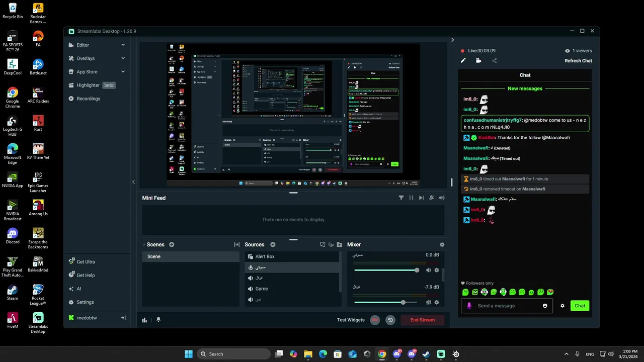This screenshot has height=362, width=644.
Task: Click the share stream icon
Action: click(494, 61)
